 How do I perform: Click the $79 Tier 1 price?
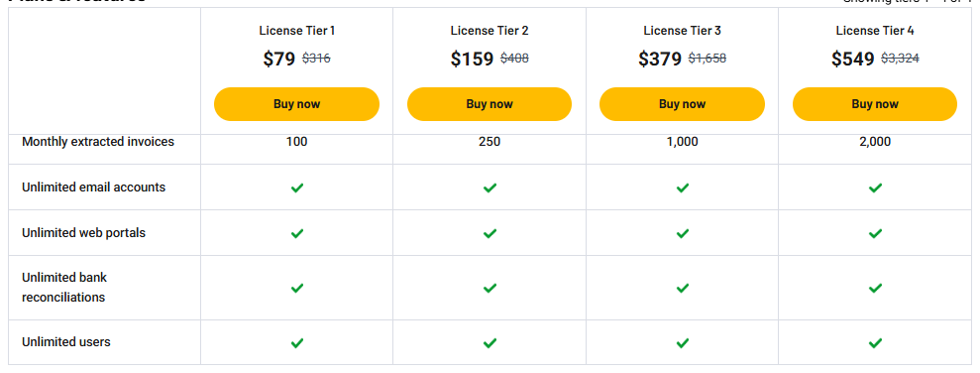click(278, 59)
